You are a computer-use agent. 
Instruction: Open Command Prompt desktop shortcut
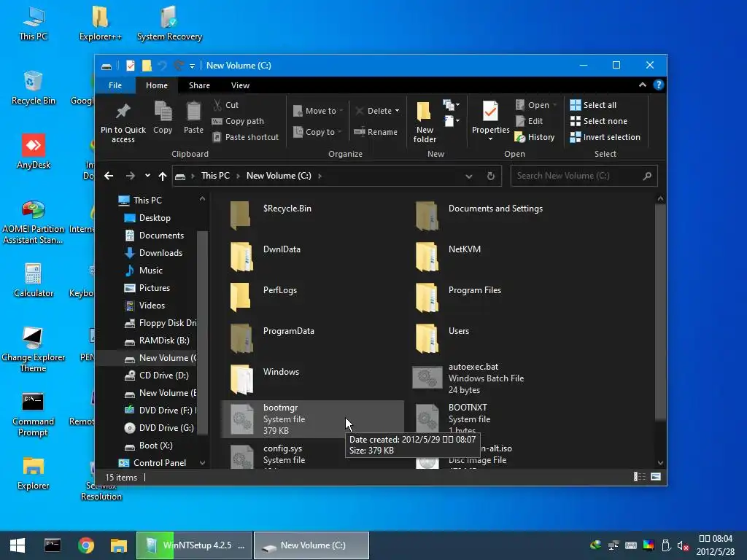pos(33,414)
